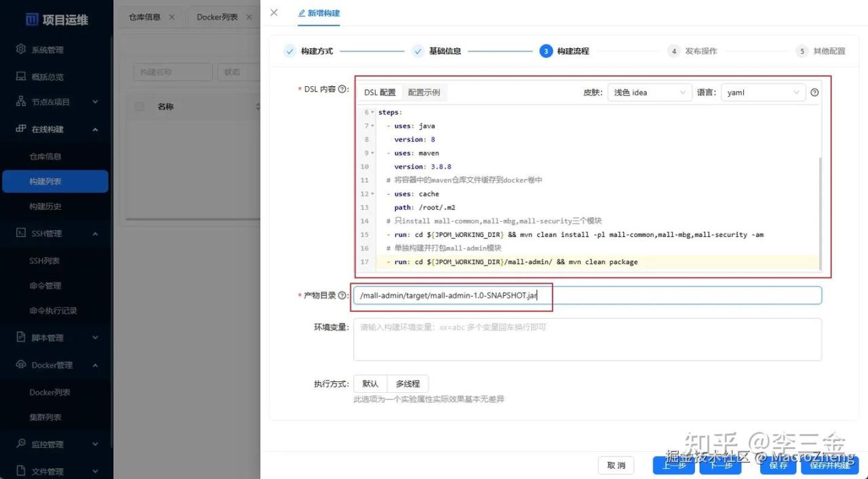Click the 项目运维 logo icon

[x=31, y=19]
